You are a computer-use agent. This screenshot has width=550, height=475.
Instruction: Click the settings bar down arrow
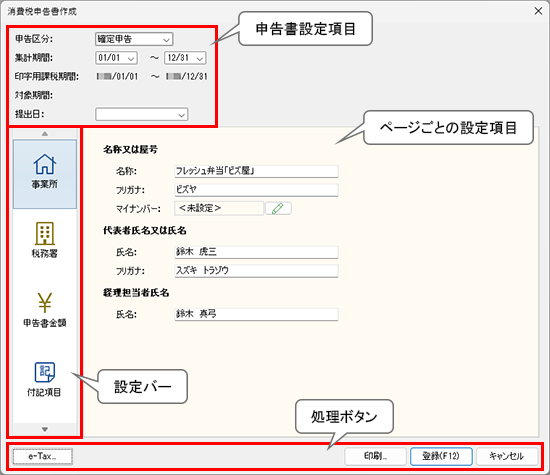click(x=45, y=429)
